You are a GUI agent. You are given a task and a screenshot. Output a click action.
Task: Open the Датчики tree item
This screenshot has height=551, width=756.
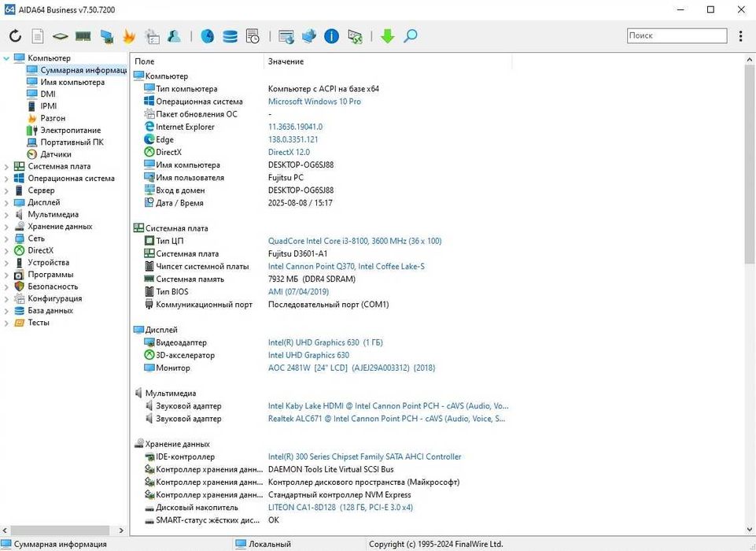click(x=55, y=154)
